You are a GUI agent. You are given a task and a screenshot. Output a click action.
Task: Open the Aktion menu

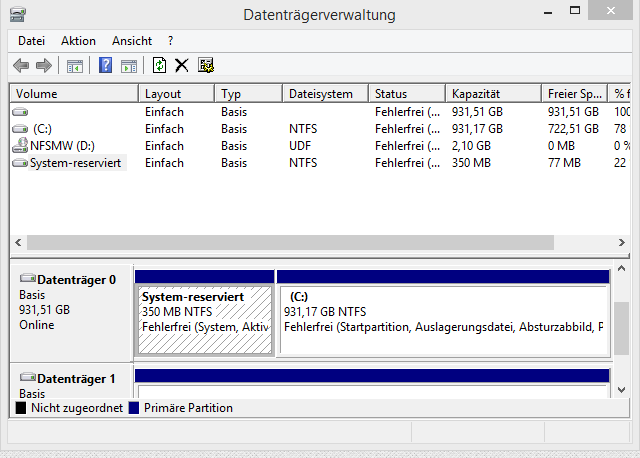(x=78, y=41)
